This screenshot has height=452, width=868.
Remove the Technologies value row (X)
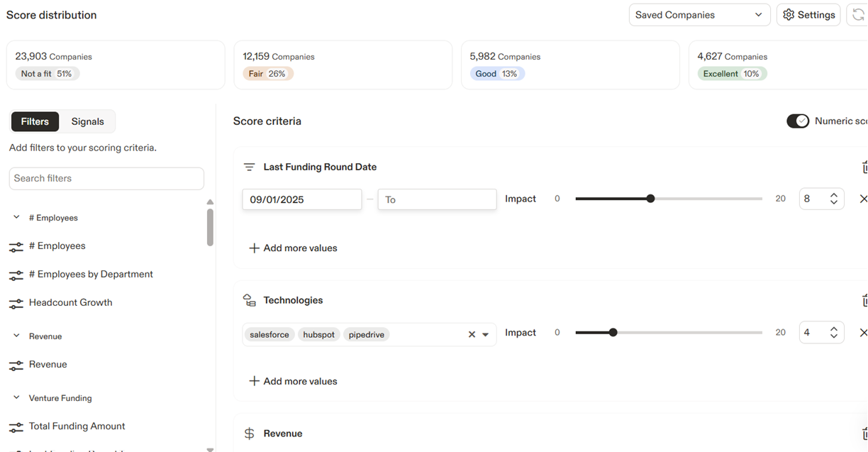click(863, 333)
